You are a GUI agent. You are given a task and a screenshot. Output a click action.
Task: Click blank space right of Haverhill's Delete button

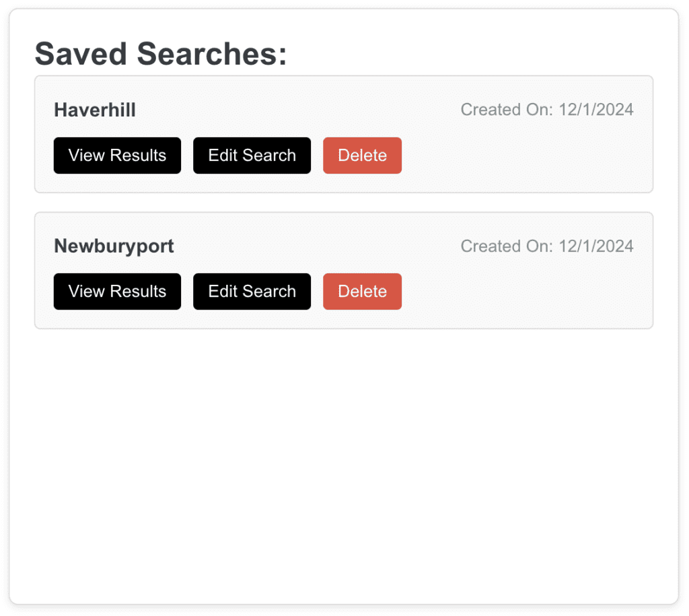(x=525, y=156)
